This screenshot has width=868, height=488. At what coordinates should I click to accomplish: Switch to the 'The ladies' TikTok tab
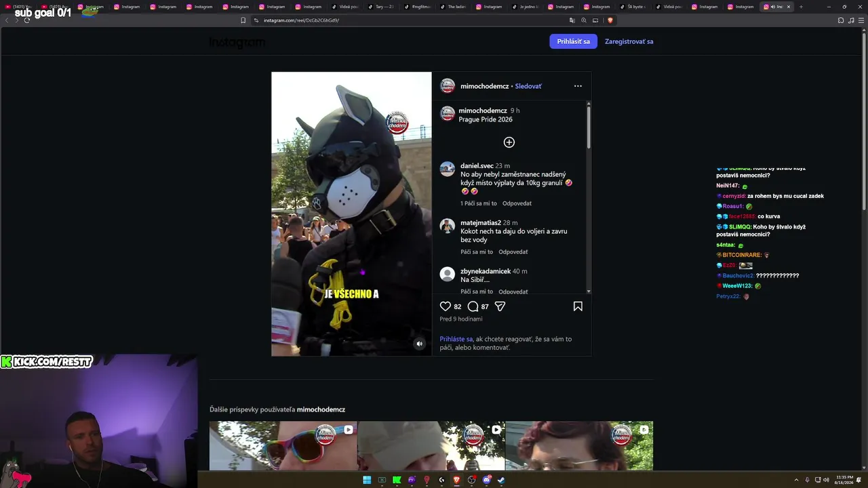click(x=453, y=7)
